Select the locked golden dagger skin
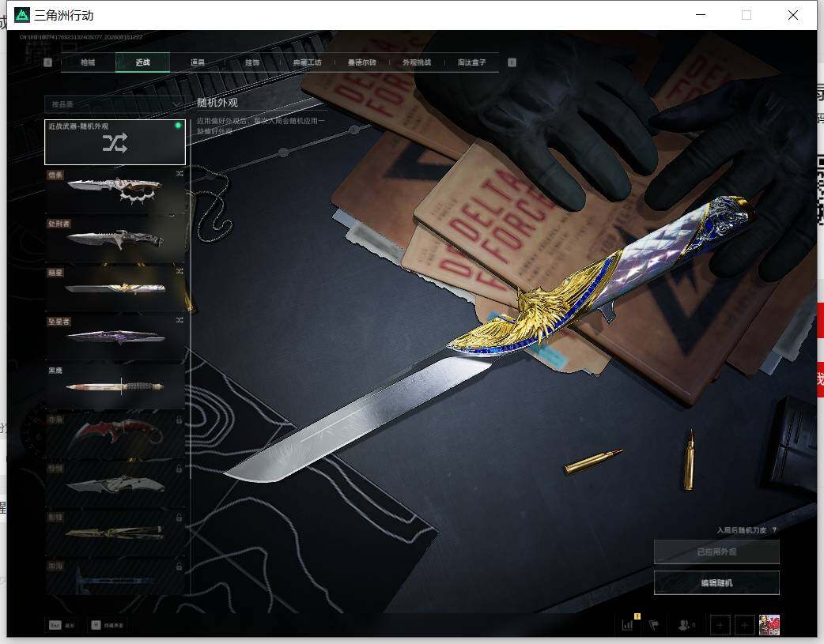The image size is (824, 644). click(115, 533)
